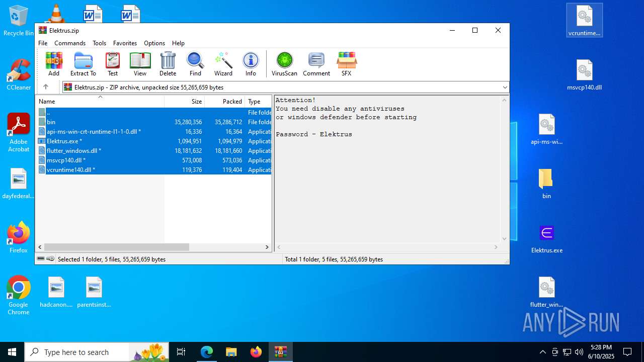Sort files by Name column
Viewport: 644px width, 362px height.
tap(100, 101)
